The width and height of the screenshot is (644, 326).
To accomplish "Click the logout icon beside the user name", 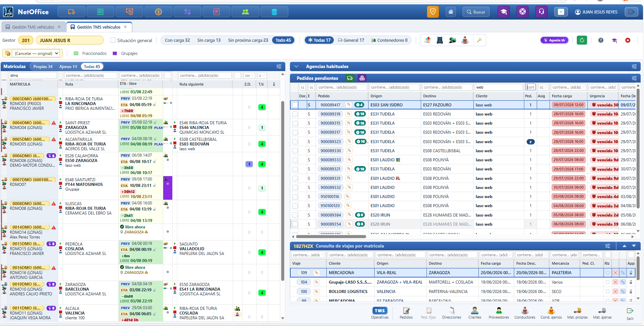I will 632,12.
